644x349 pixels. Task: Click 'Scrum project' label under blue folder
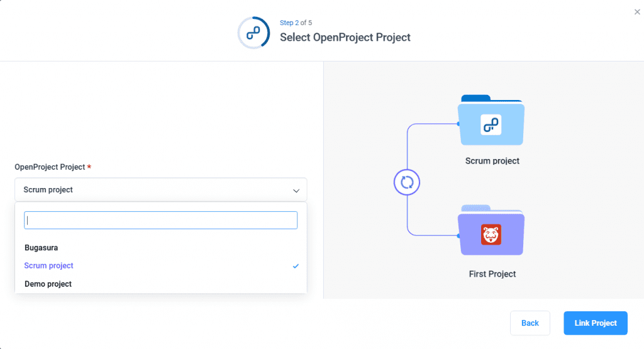click(x=492, y=161)
